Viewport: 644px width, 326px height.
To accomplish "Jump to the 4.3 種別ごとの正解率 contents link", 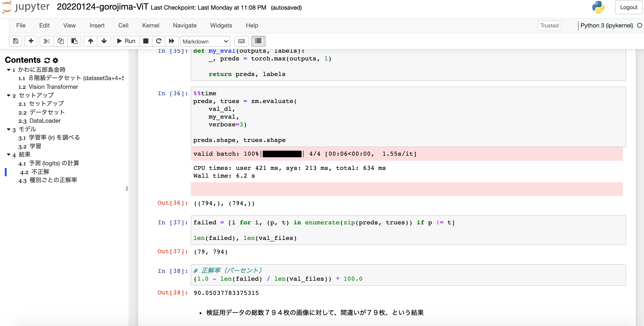I will pyautogui.click(x=53, y=180).
